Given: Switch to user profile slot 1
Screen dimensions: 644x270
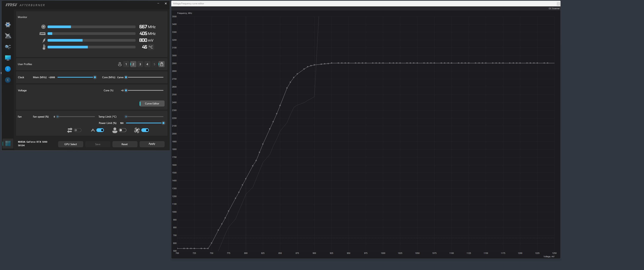Looking at the screenshot, I should click(126, 64).
